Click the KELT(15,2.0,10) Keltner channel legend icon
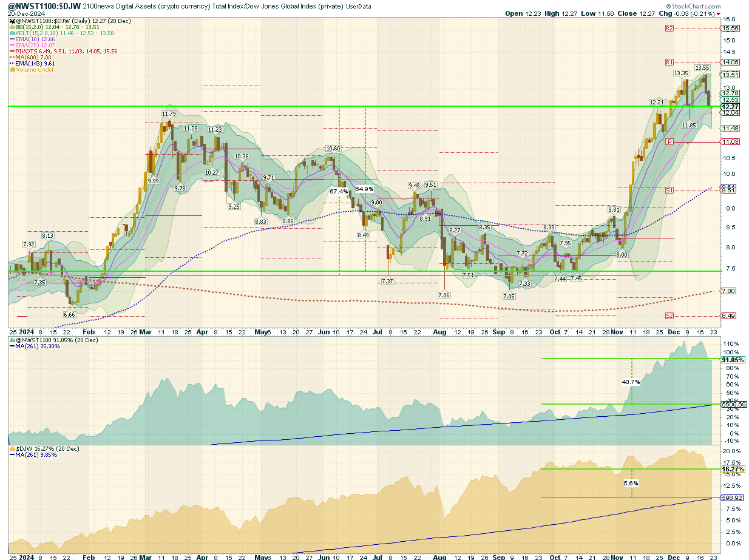Screen dimensions: 749x560 pyautogui.click(x=11, y=33)
